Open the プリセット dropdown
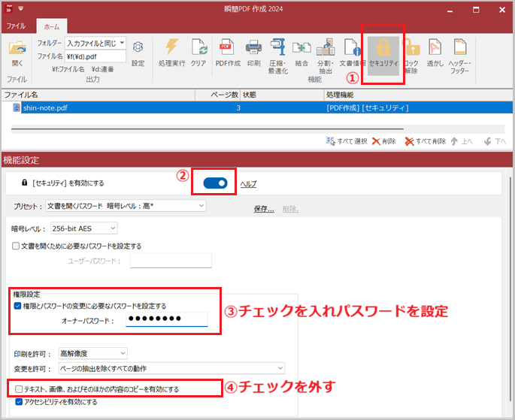515x420 pixels. pos(126,206)
